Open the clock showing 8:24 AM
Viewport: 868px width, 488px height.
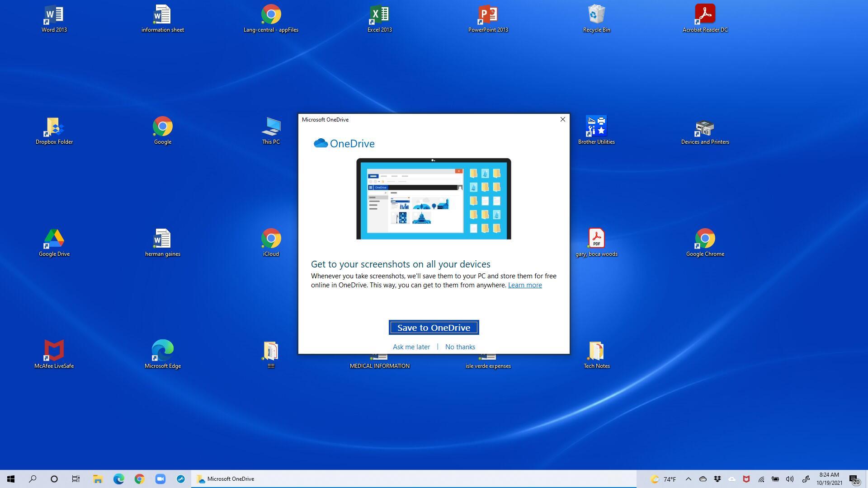[x=829, y=479]
